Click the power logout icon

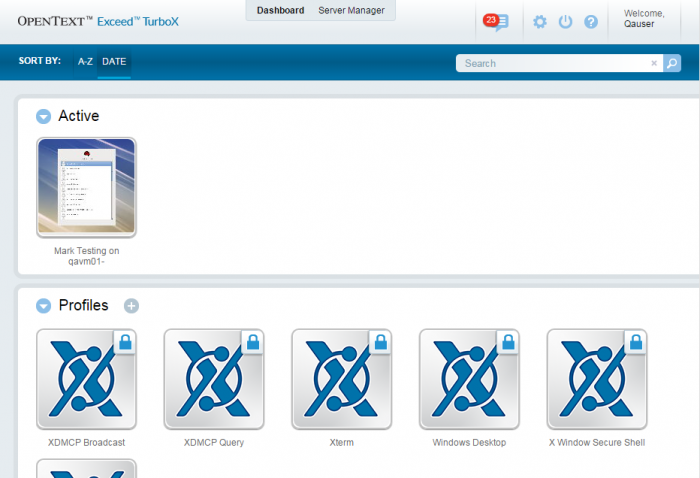click(x=565, y=22)
